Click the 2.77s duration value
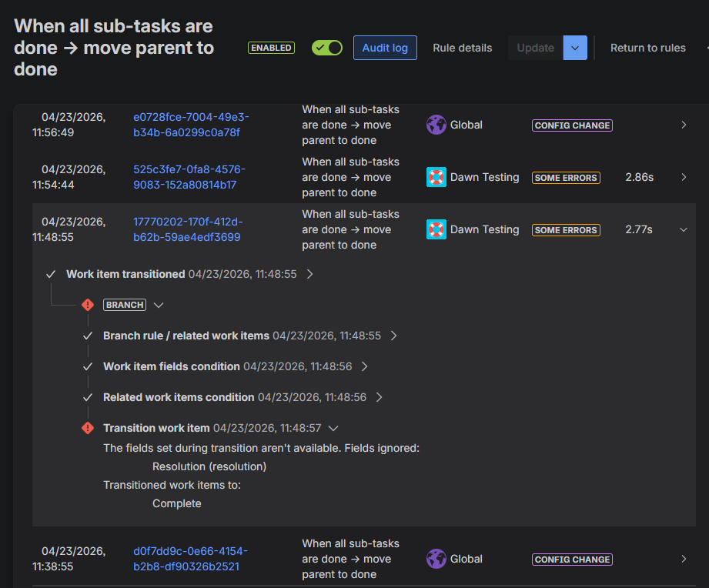 coord(639,229)
